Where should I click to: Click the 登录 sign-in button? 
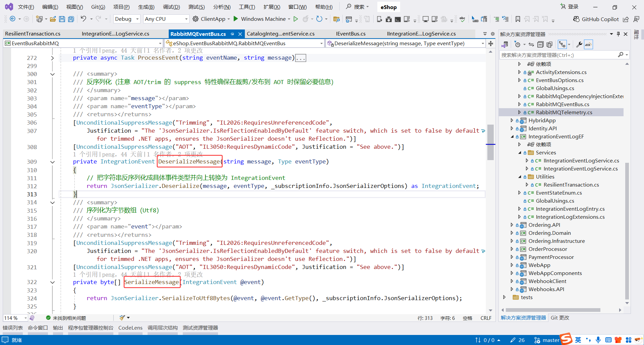tap(570, 7)
